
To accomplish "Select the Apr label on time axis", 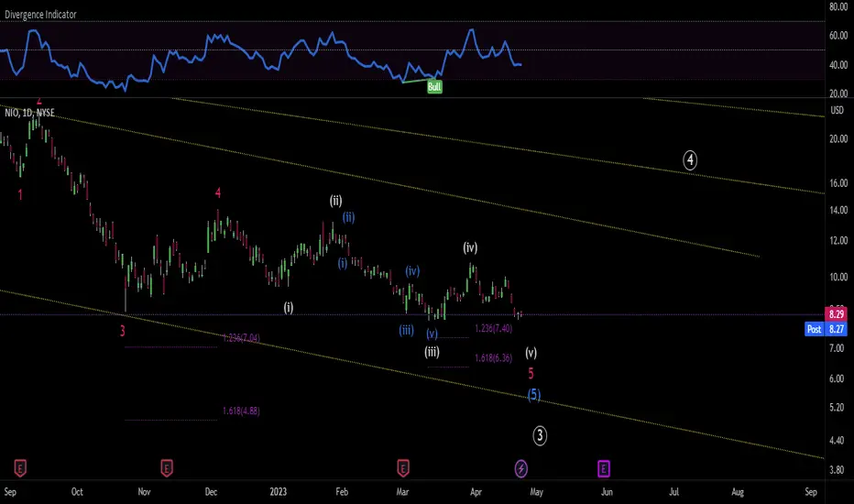I will tap(476, 491).
